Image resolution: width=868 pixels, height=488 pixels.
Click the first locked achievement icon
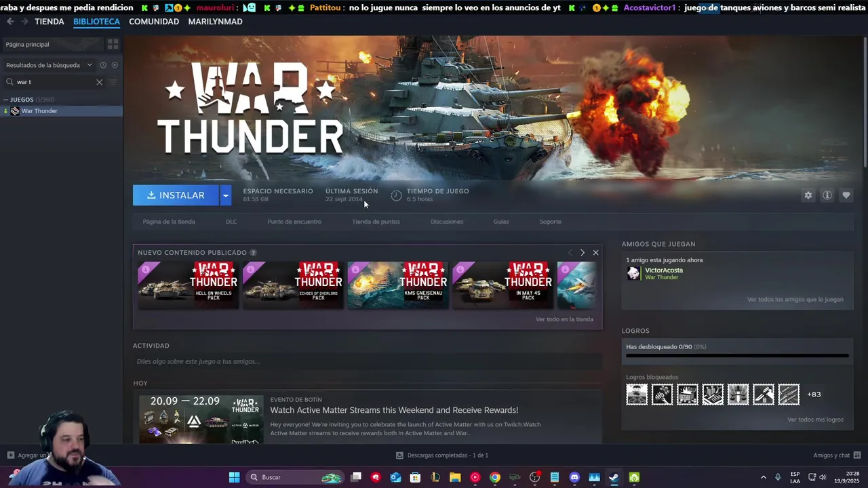[x=637, y=394]
